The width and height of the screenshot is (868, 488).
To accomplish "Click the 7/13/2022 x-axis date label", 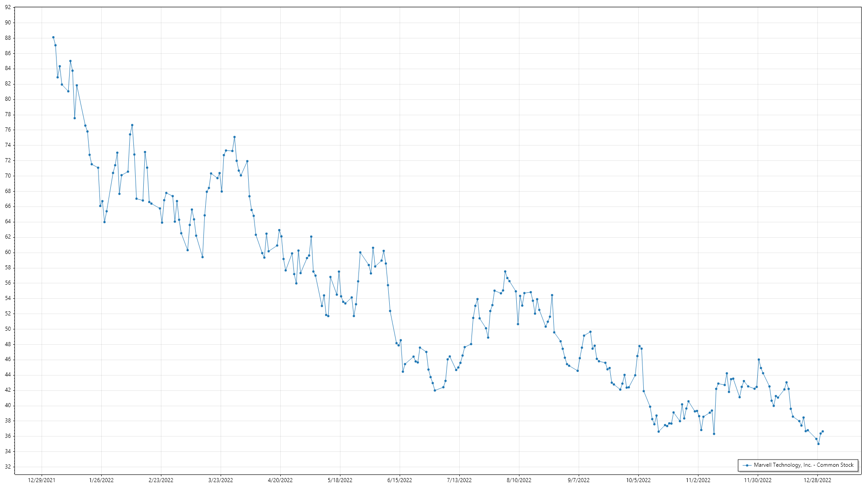I will tap(459, 480).
